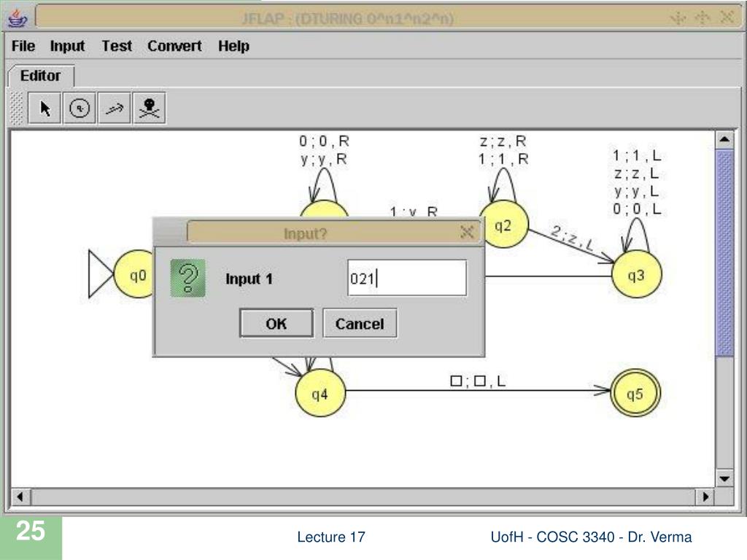Switch to the Editor tab

pyautogui.click(x=41, y=76)
